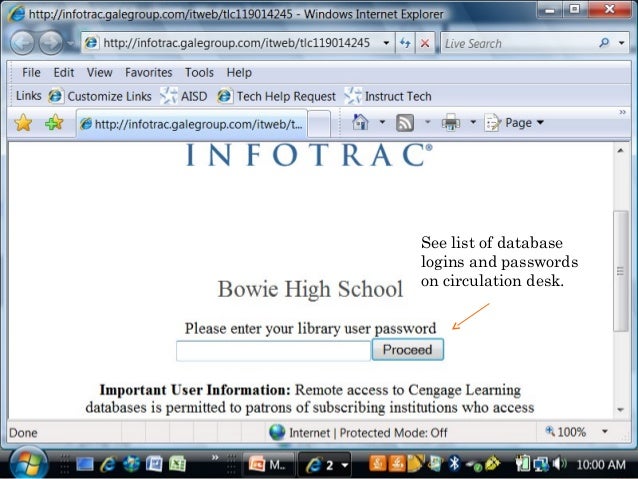
Task: Click Add to Favorites plus-star icon
Action: (x=54, y=123)
